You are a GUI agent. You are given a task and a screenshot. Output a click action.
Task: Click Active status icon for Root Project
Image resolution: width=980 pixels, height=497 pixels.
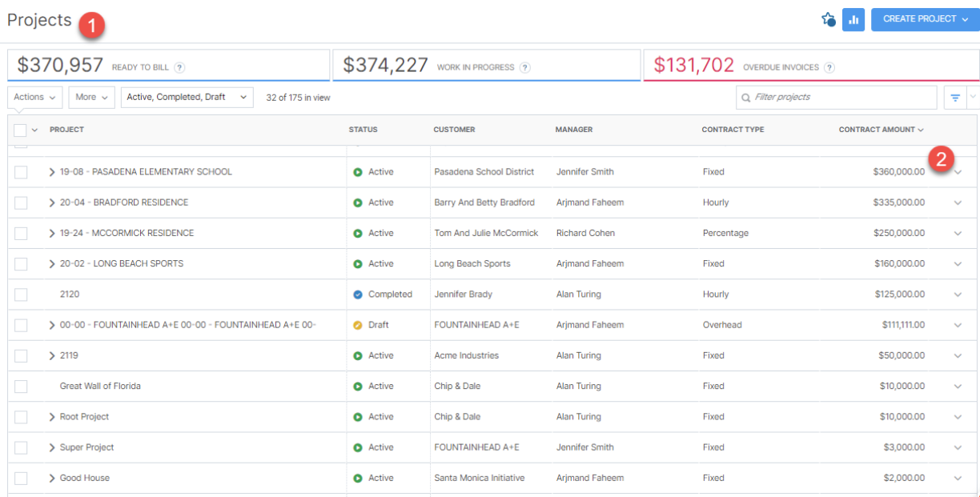[x=358, y=417]
